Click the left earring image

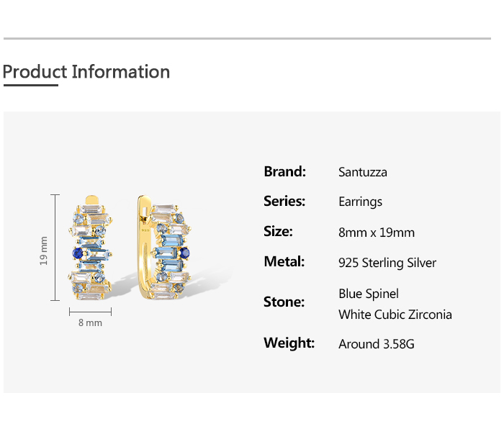(91, 248)
